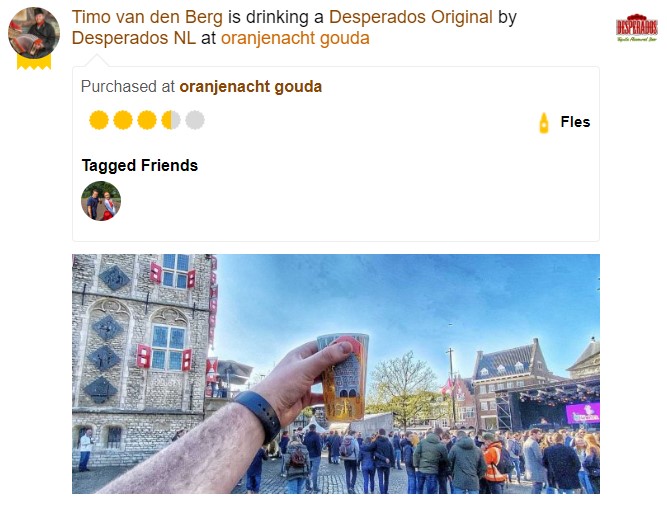
Task: Click the beer cup in the photo
Action: coord(343,377)
